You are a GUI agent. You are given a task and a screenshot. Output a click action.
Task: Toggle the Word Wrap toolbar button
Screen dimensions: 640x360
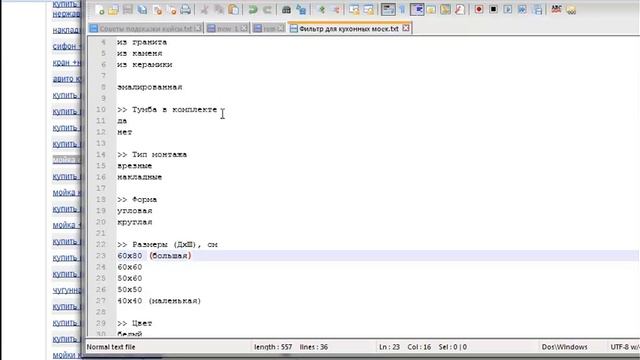click(x=388, y=9)
